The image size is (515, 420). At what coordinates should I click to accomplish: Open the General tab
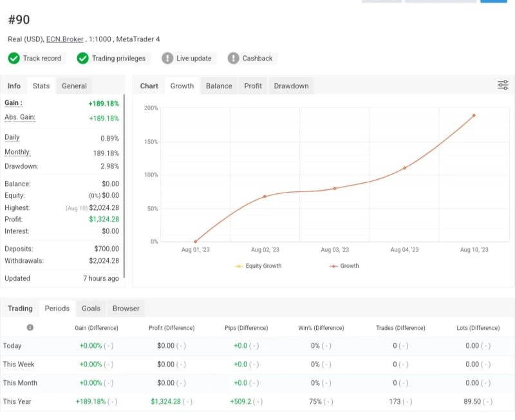74,86
